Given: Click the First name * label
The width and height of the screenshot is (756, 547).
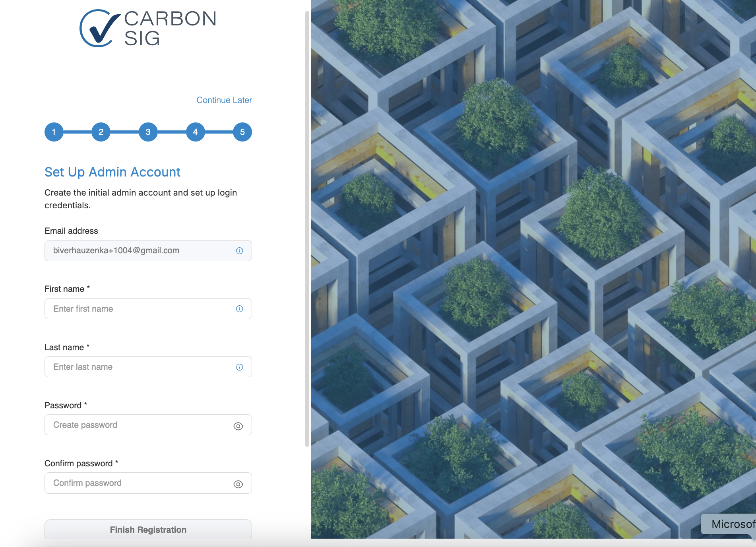Looking at the screenshot, I should coord(67,289).
